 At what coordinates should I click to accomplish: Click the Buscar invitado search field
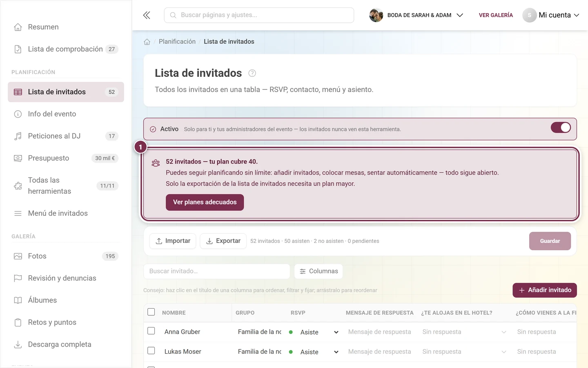click(216, 271)
